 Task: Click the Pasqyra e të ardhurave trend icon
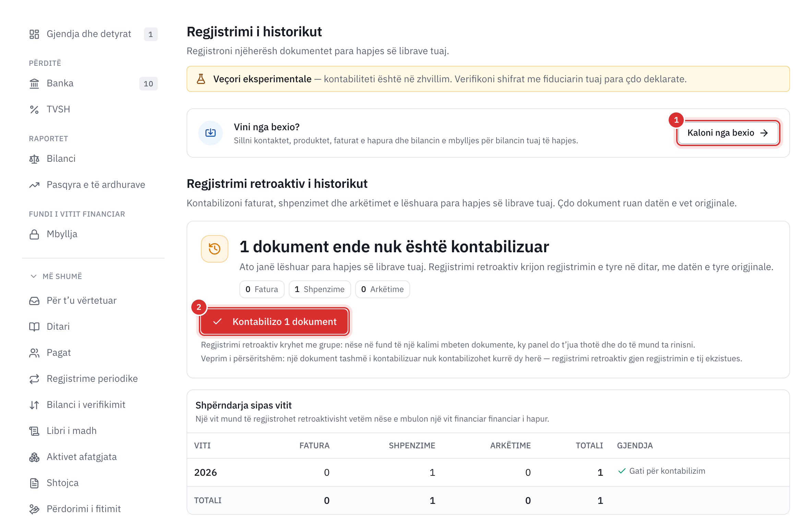[x=34, y=185]
